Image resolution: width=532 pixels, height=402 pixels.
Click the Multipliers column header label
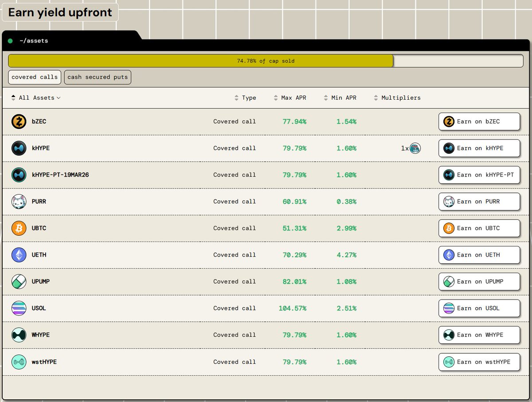(401, 98)
